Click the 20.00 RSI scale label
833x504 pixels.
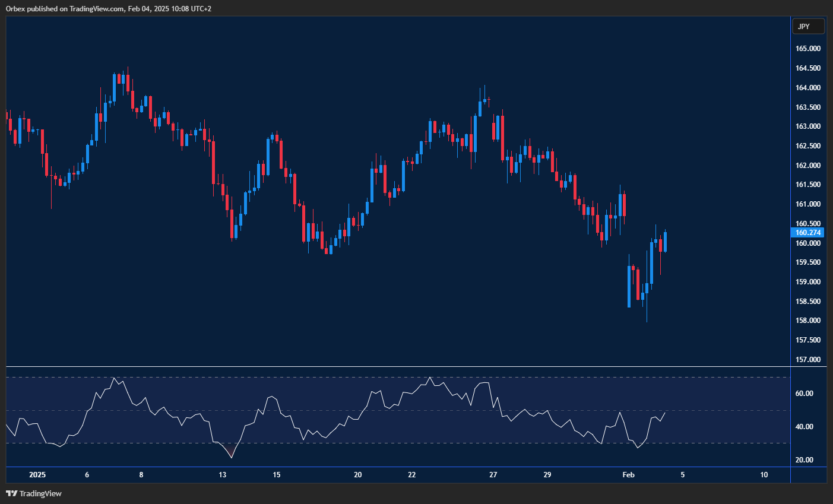(804, 460)
